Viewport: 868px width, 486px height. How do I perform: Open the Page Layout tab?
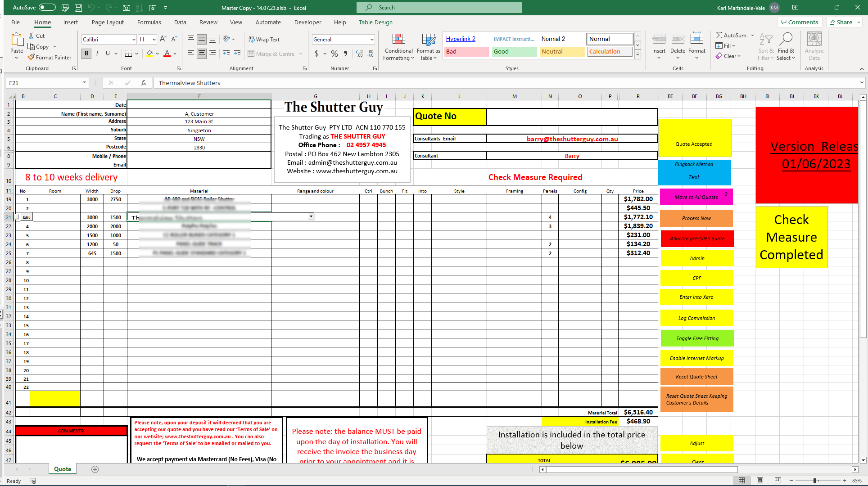pyautogui.click(x=108, y=22)
